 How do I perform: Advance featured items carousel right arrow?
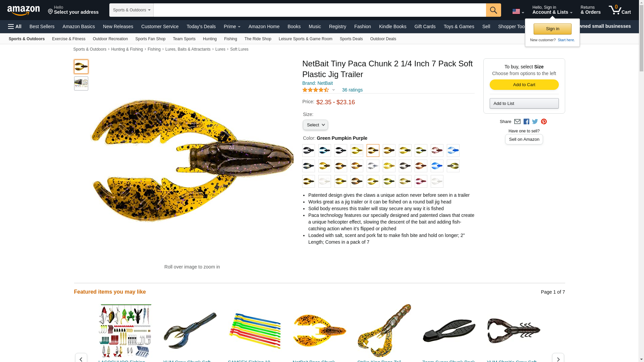(x=558, y=358)
